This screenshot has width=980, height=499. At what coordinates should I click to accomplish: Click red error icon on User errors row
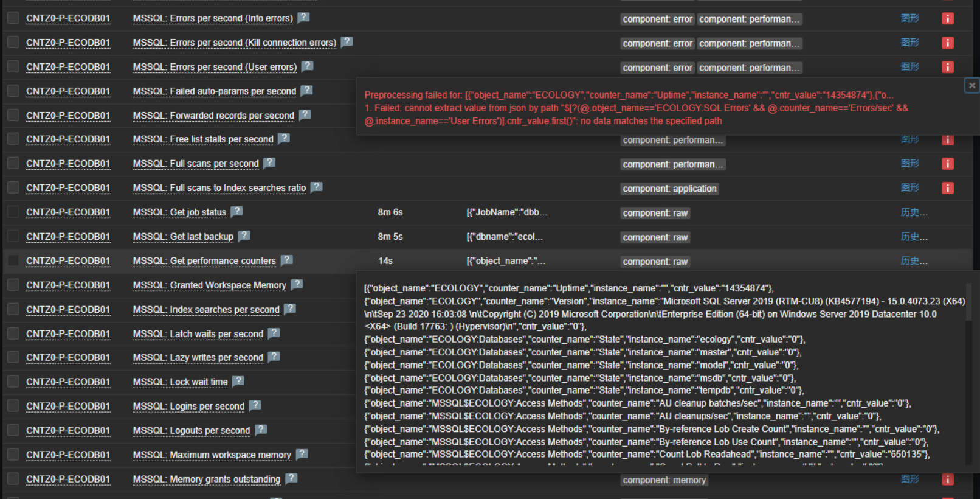[x=947, y=67]
